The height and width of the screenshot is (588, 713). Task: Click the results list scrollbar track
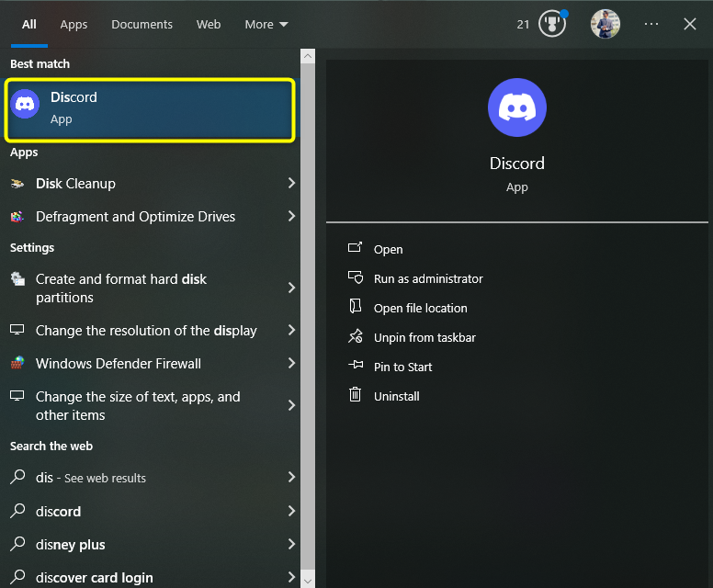308,316
